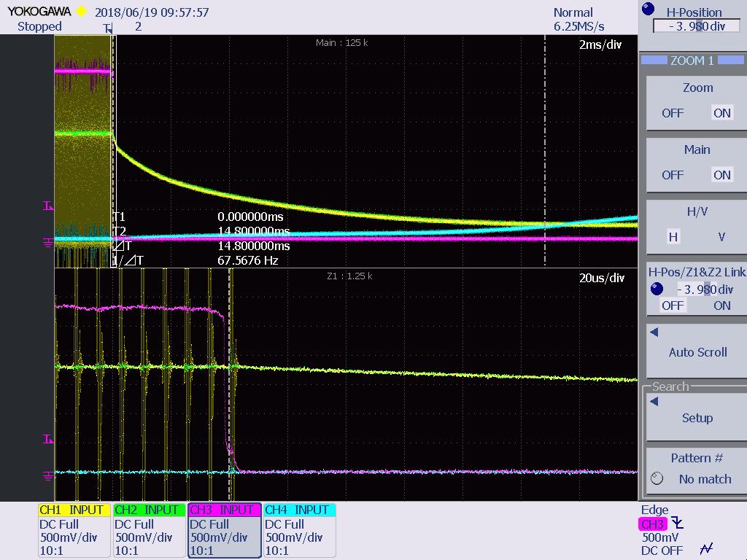Click the CH3 trigger source label
This screenshot has height=560, width=747.
(652, 524)
